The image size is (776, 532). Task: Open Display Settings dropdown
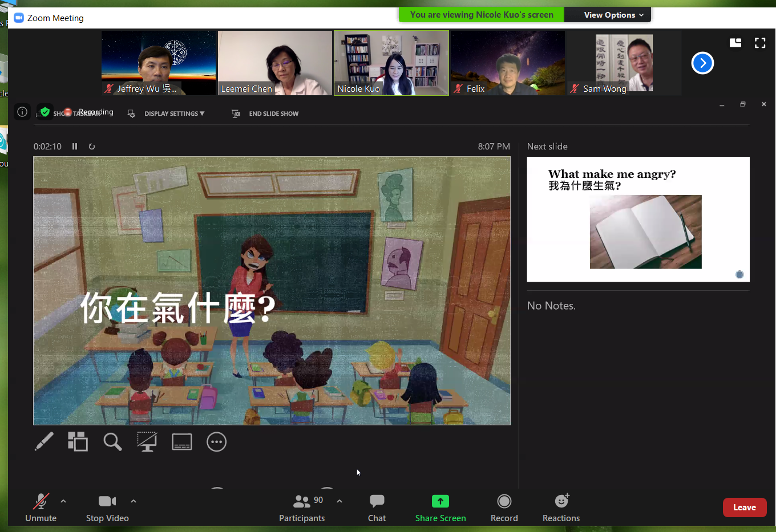pos(174,113)
